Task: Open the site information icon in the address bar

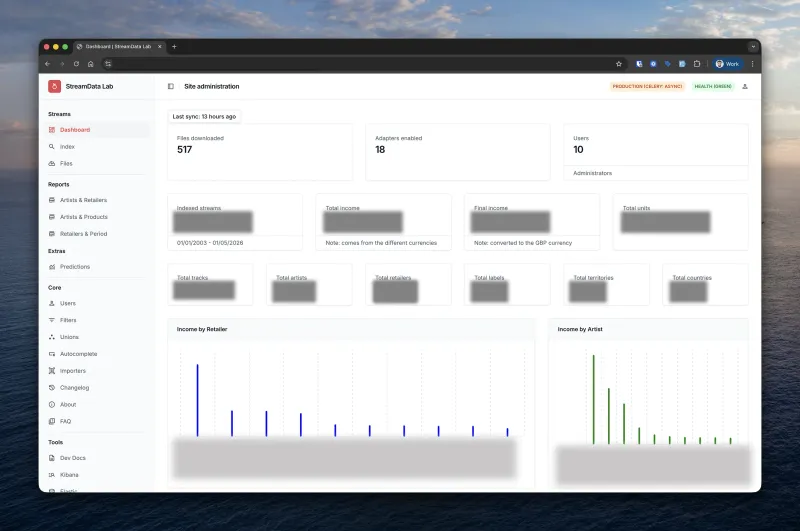Action: [x=108, y=64]
